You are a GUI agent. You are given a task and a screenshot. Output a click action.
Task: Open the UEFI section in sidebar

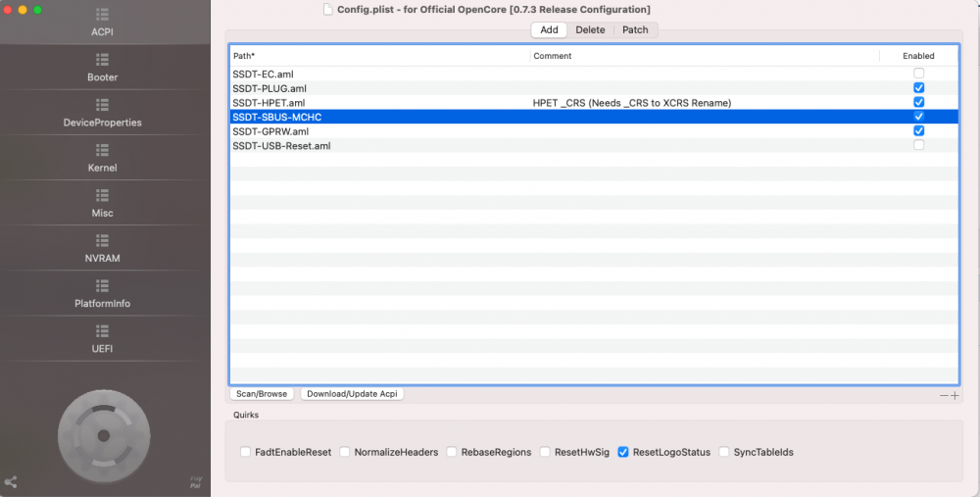click(x=103, y=339)
